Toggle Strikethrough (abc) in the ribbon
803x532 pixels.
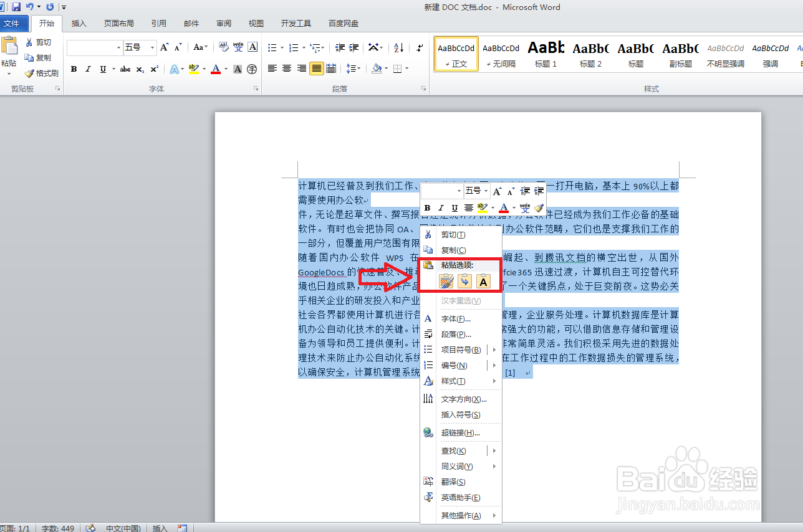(125, 69)
